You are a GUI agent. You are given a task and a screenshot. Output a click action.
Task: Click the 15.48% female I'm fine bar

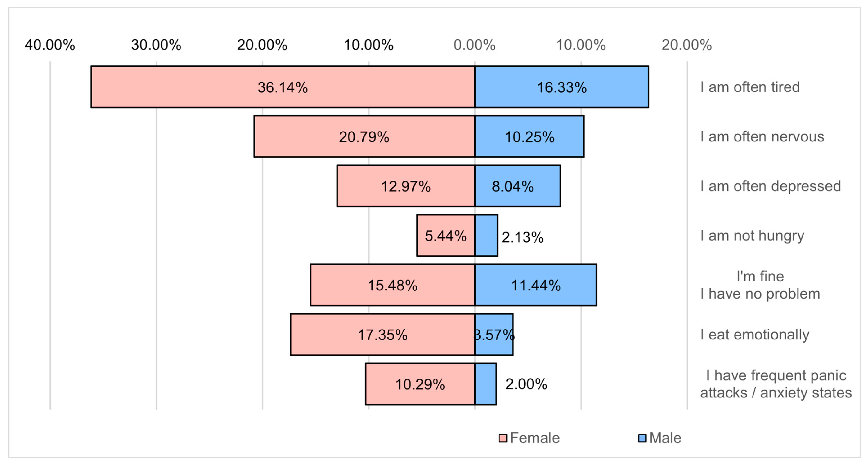pos(393,285)
